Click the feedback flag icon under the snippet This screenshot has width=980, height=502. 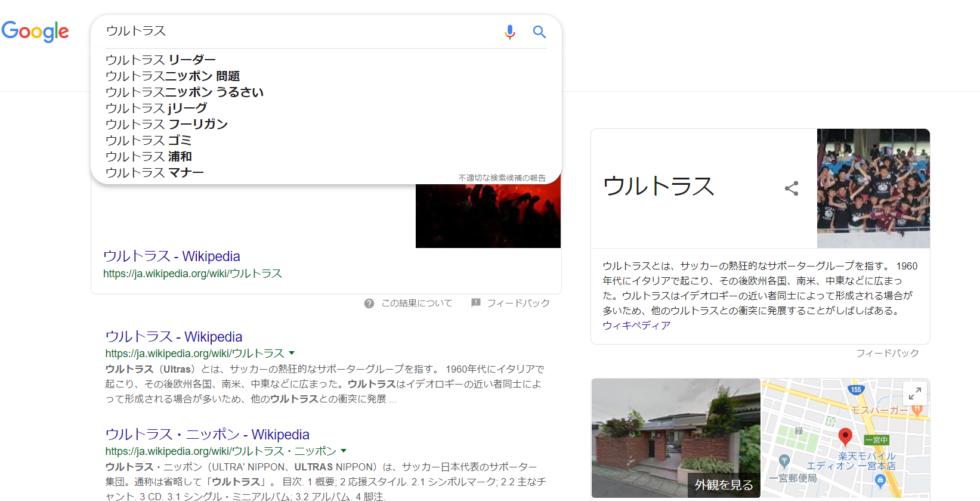pyautogui.click(x=476, y=303)
